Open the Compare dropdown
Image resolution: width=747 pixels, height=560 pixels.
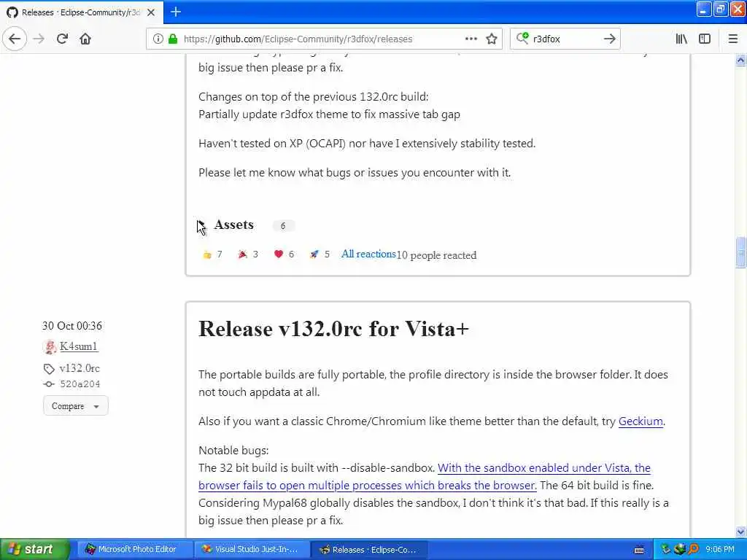[x=75, y=406]
